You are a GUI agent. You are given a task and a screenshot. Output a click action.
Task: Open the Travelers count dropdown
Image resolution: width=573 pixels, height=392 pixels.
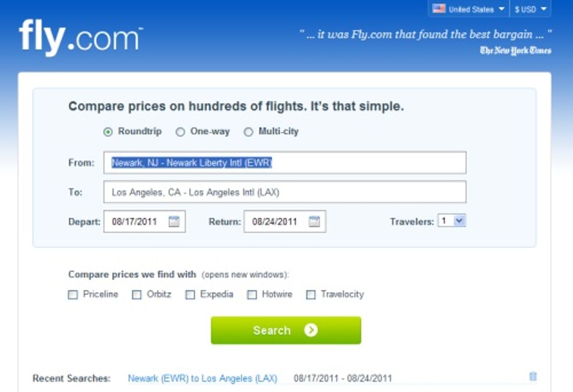point(452,220)
